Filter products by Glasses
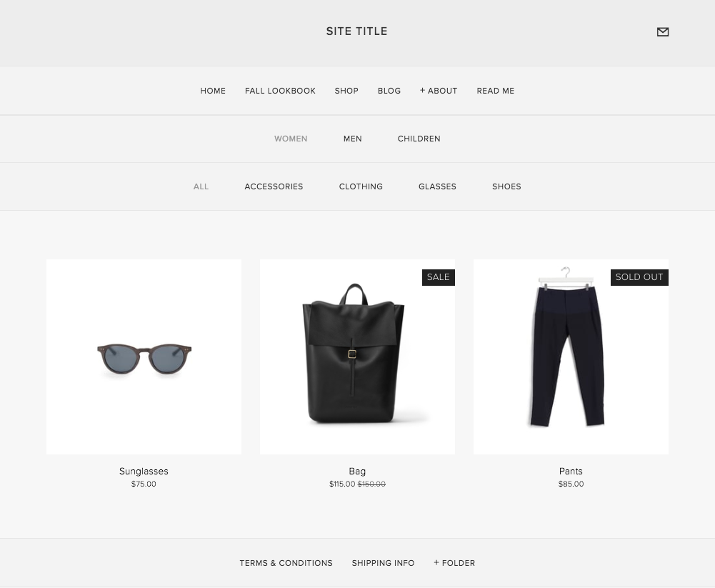Viewport: 715px width, 588px height. point(437,186)
